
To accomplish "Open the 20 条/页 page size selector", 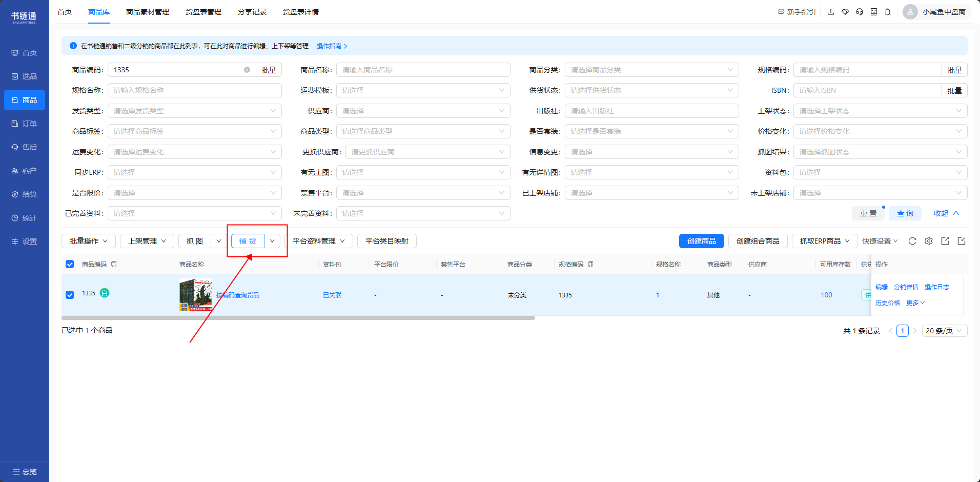I will tap(945, 331).
